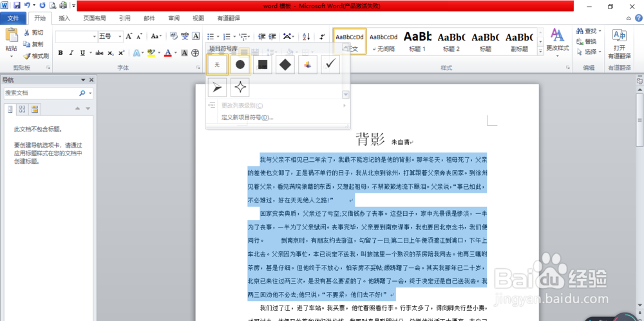Image resolution: width=644 pixels, height=321 pixels.
Task: Open the font size 五号 dropdown
Action: point(120,37)
